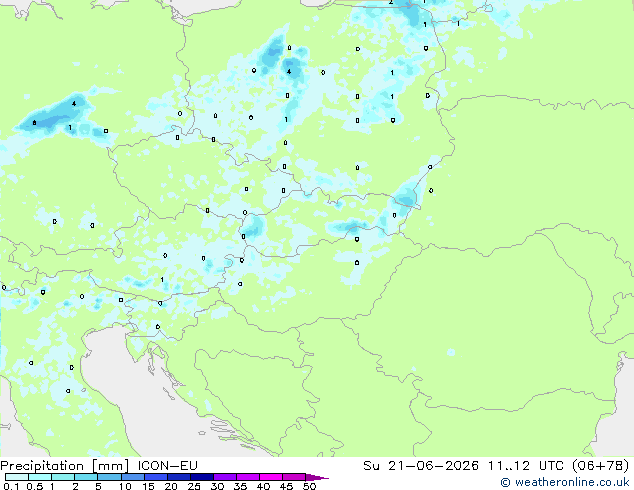Click the '20' legend scale label

pos(171,486)
